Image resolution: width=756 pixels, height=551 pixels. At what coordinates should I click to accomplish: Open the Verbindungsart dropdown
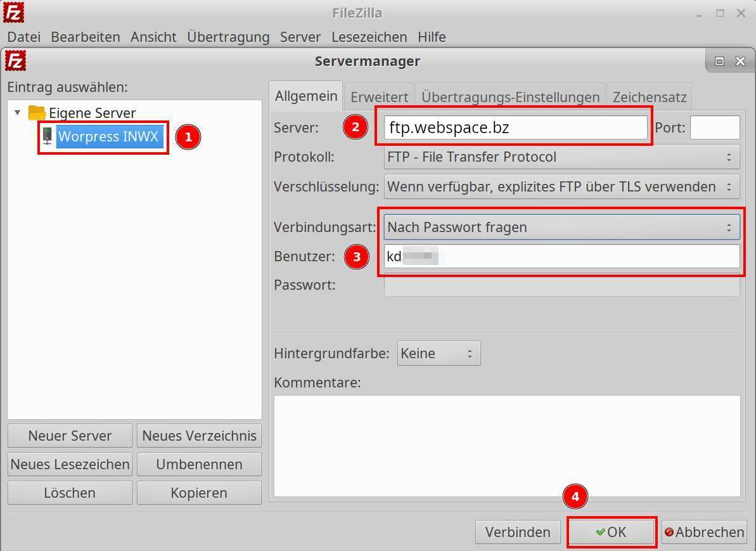tap(561, 227)
